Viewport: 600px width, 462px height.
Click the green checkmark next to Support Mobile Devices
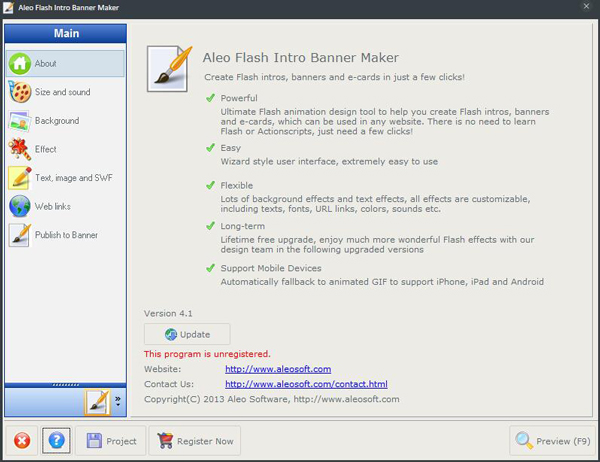pyautogui.click(x=210, y=268)
